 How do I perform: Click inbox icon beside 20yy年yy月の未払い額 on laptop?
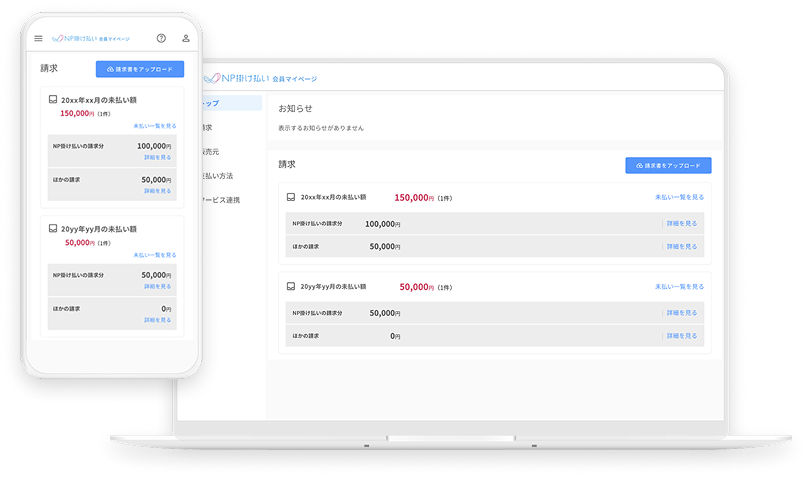point(291,286)
